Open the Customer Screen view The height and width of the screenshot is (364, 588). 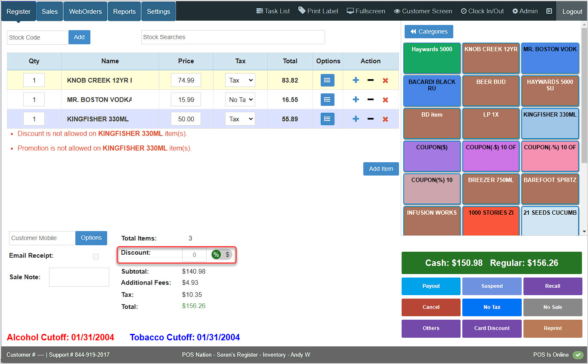tap(422, 11)
